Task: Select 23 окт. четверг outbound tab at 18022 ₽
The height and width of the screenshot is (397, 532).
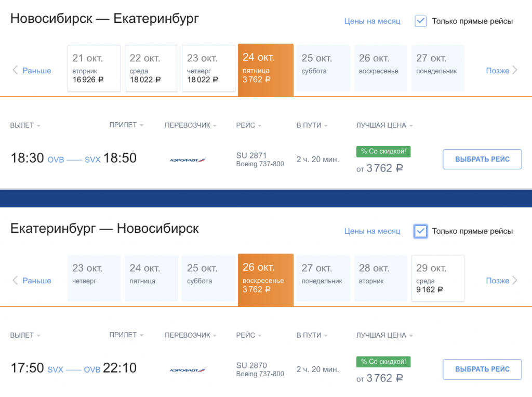Action: [208, 68]
